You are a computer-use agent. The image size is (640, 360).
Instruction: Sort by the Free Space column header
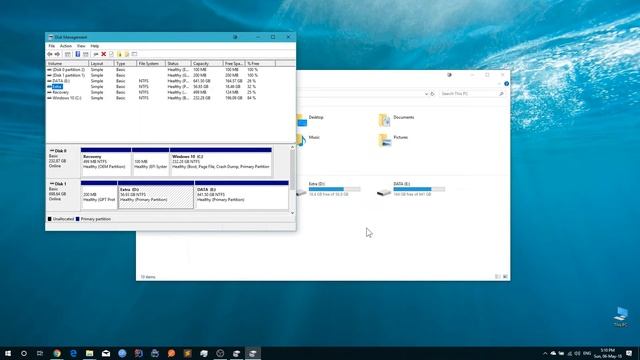234,64
